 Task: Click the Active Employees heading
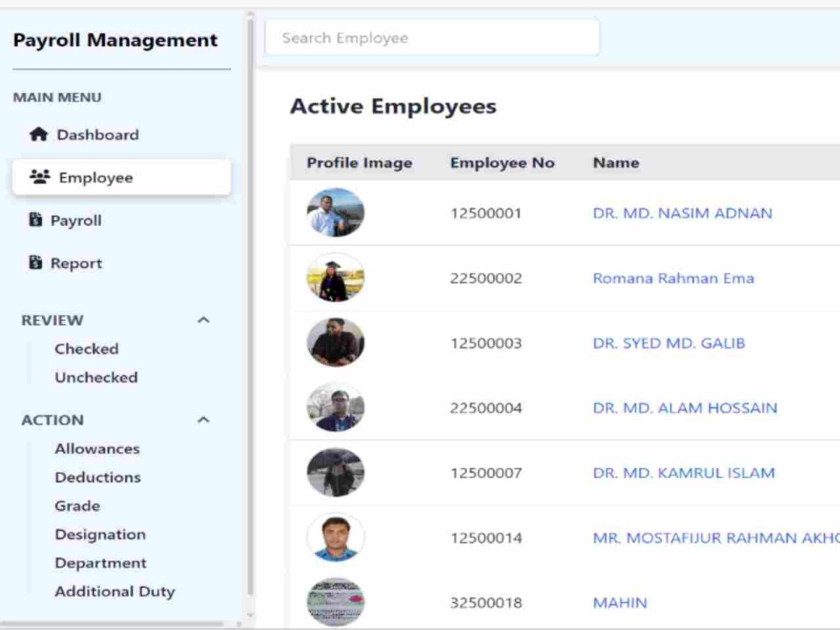tap(393, 106)
